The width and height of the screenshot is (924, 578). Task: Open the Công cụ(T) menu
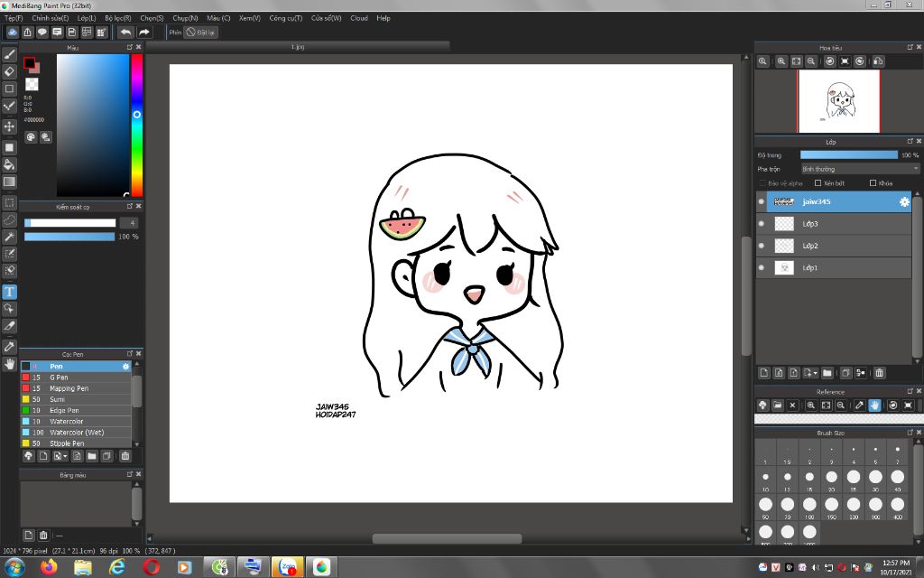click(286, 18)
